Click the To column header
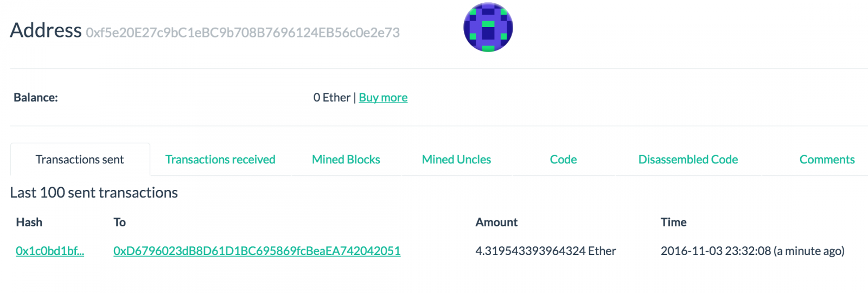 click(119, 222)
